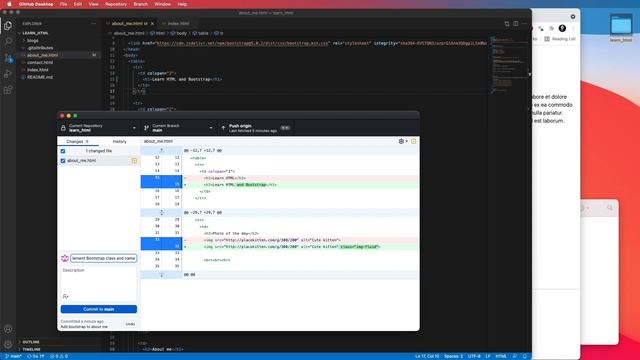Click the Explorer panel more actions ellipsis
The image size is (640, 360).
pyautogui.click(x=93, y=24)
